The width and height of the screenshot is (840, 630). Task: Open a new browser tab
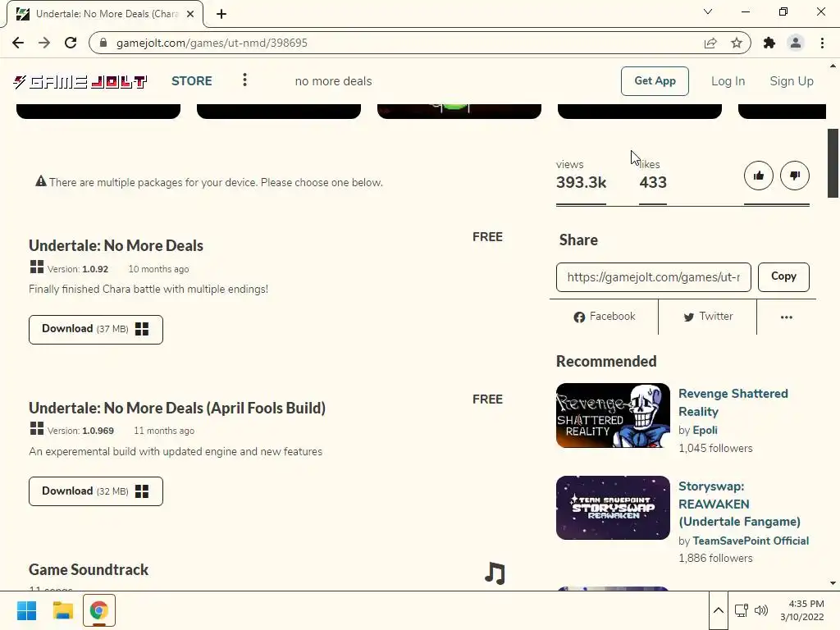(221, 14)
